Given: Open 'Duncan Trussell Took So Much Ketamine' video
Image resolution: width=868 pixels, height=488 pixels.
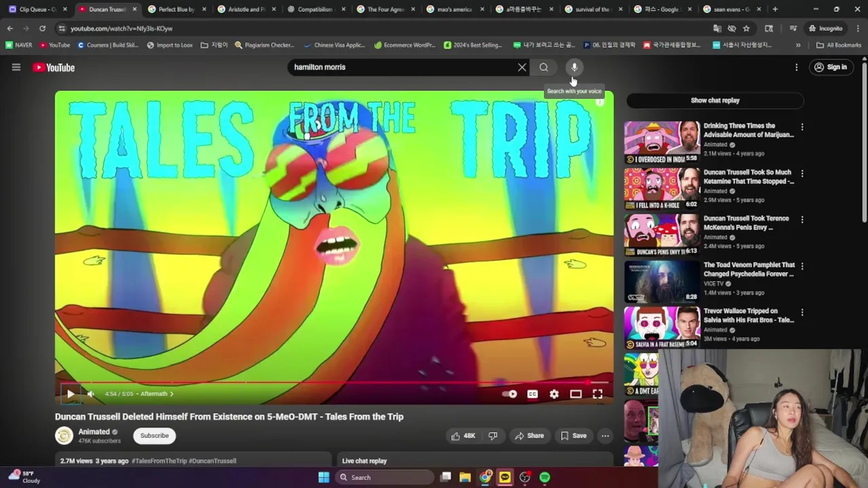Looking at the screenshot, I should tap(748, 177).
